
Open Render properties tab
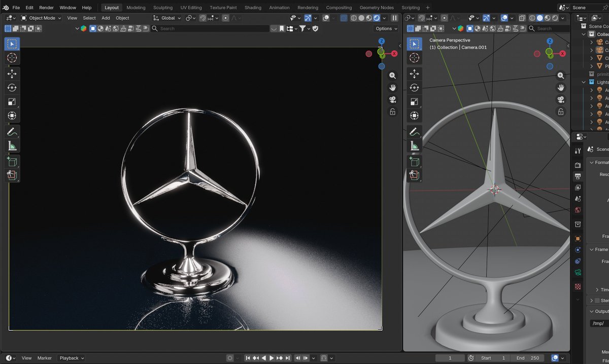578,165
